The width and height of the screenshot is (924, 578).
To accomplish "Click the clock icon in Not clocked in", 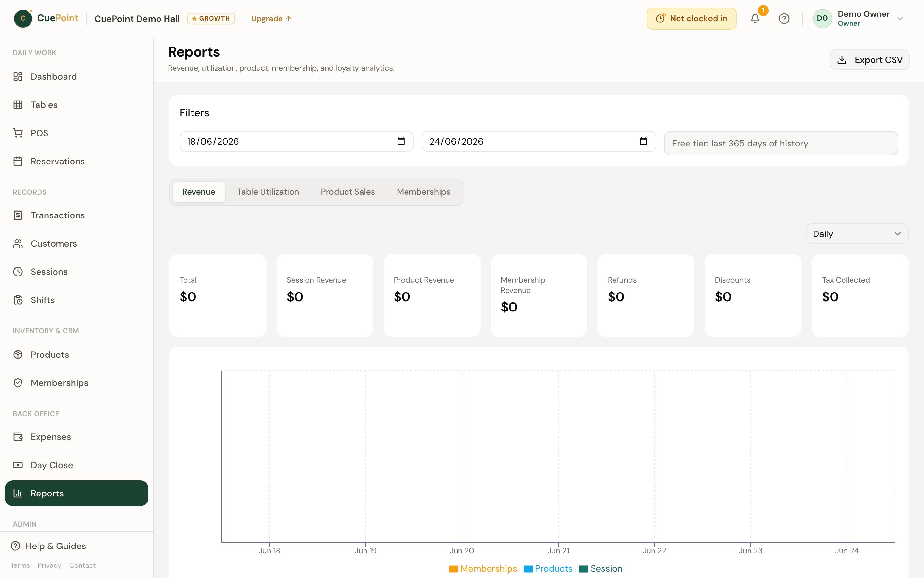I will point(661,18).
